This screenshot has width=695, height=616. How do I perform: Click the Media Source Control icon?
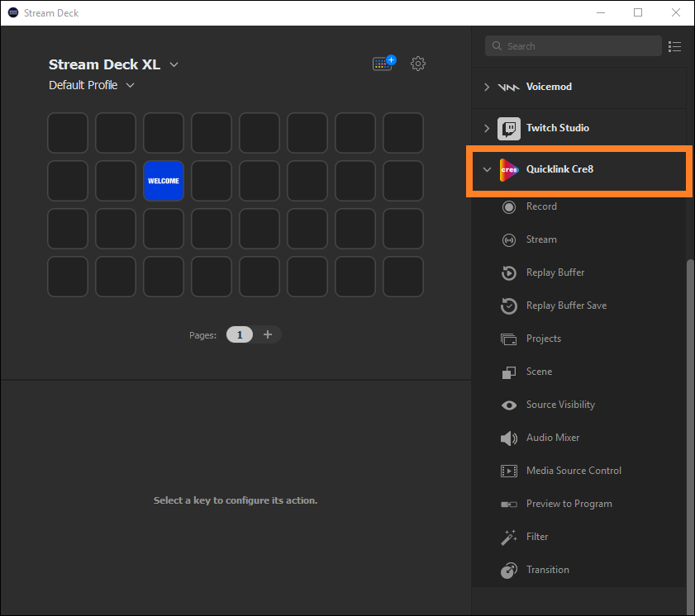tap(509, 471)
